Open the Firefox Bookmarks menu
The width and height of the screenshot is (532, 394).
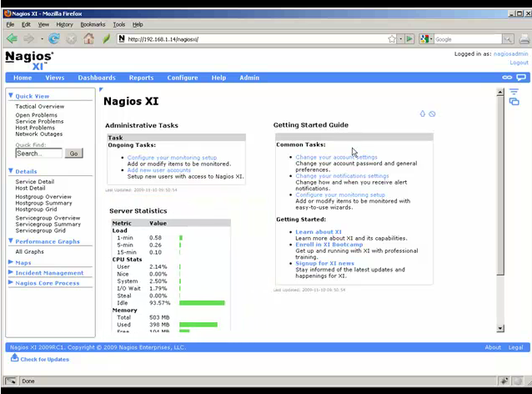(93, 24)
